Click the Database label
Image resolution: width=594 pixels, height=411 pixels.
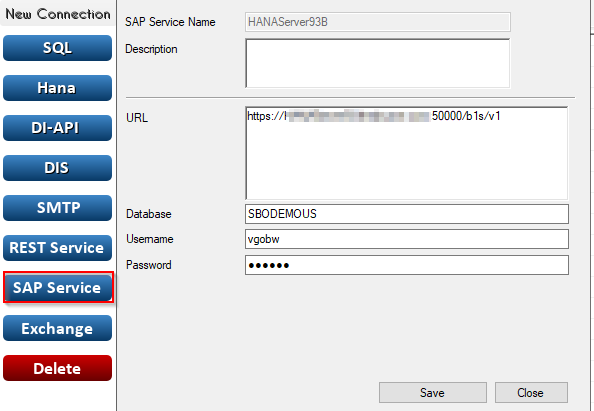point(148,214)
